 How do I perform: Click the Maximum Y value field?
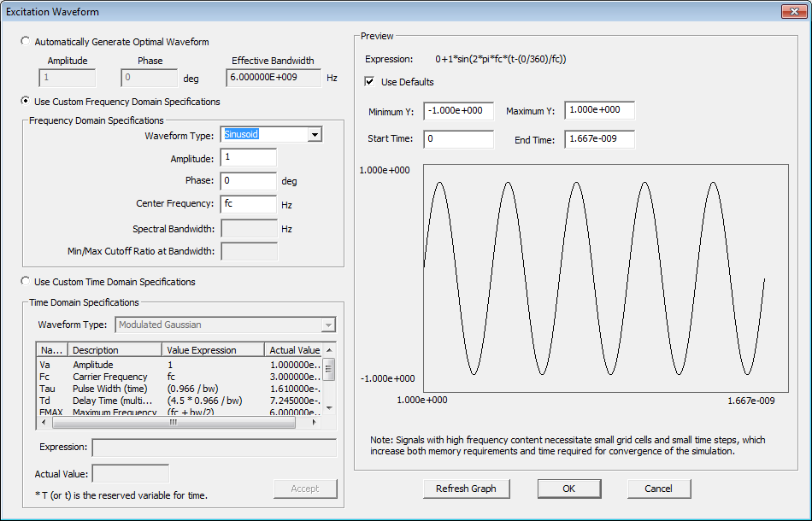(598, 111)
